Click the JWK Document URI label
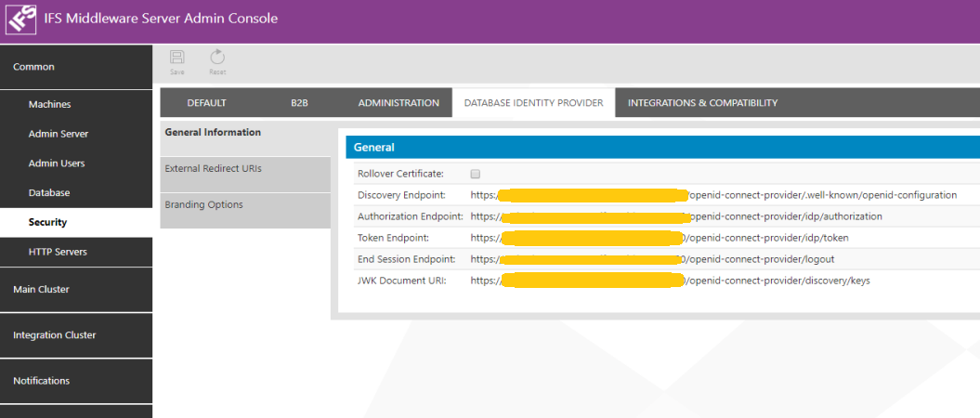The image size is (980, 418). tap(402, 281)
